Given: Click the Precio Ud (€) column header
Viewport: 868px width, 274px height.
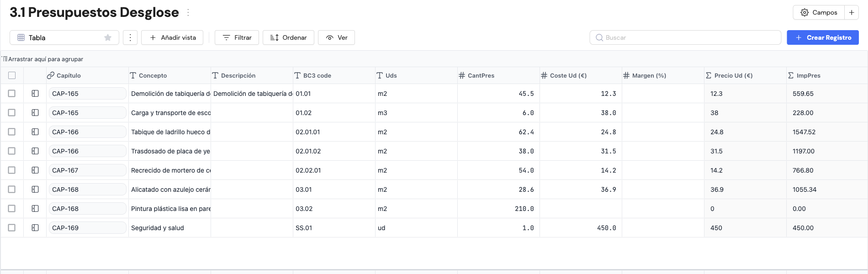Looking at the screenshot, I should click(x=745, y=75).
